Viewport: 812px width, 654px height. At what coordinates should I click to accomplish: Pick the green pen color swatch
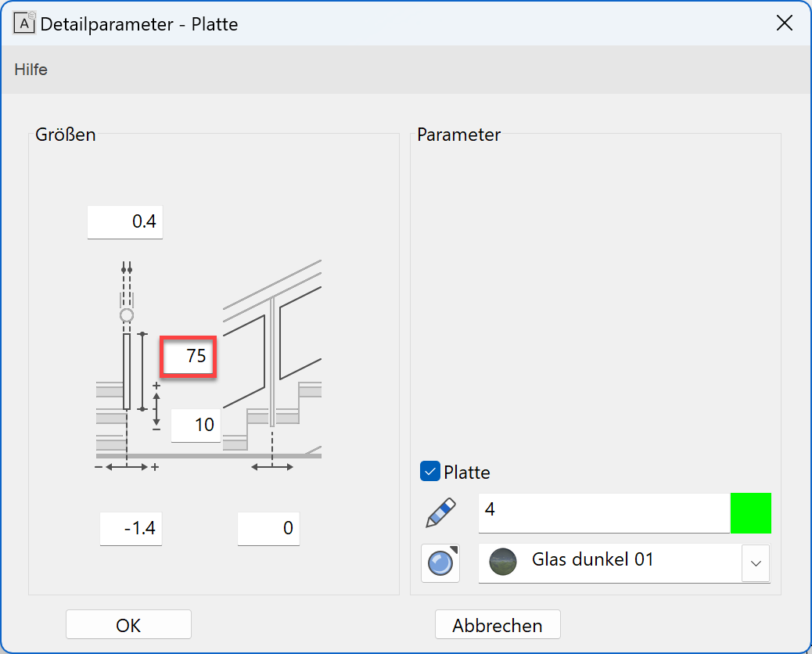click(x=750, y=513)
